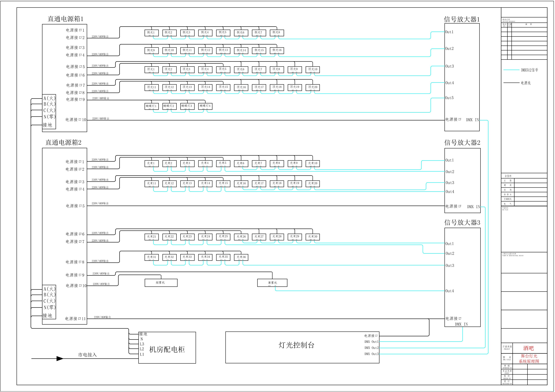Click the 空调通风 row in 会签栏
555x392 pixels.
click(x=524, y=199)
